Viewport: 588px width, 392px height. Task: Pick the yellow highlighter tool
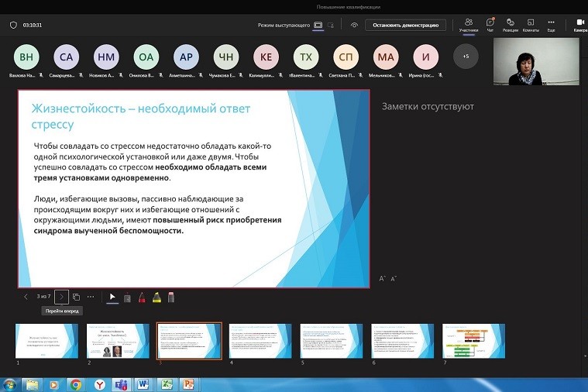(x=156, y=297)
